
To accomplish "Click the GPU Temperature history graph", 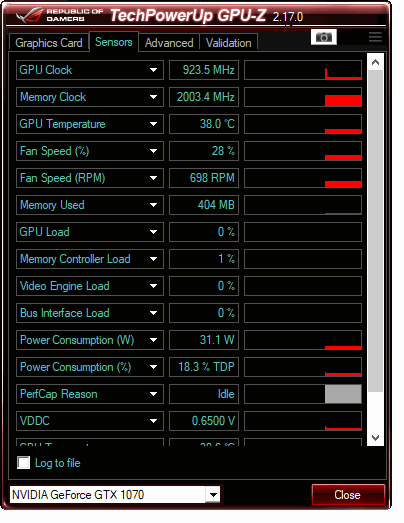I will 303,124.
